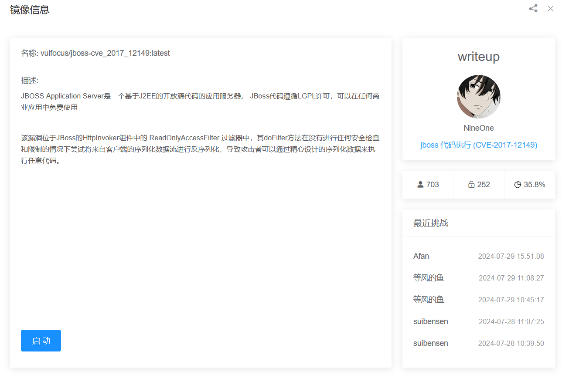
Task: Click the writeup heading
Action: (x=479, y=57)
